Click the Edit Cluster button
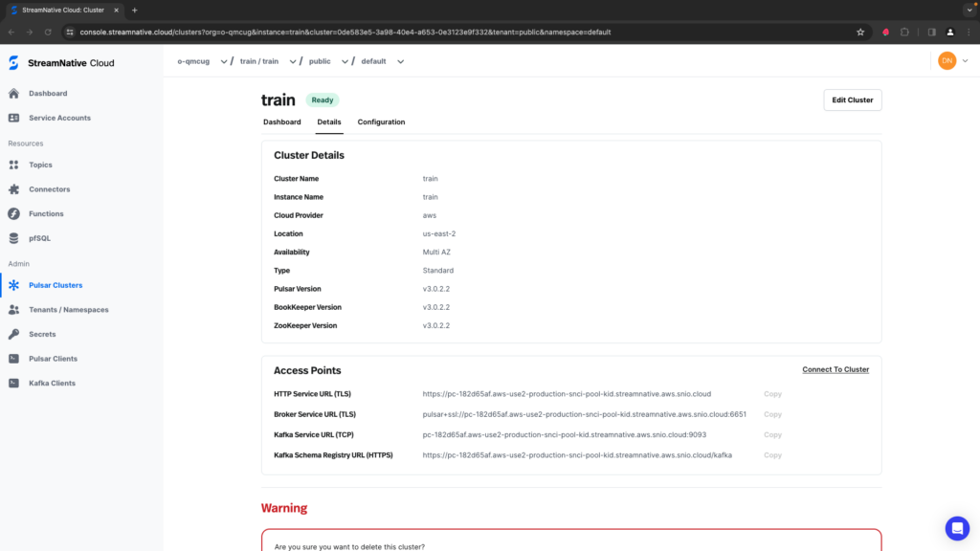980x551 pixels. coord(852,99)
